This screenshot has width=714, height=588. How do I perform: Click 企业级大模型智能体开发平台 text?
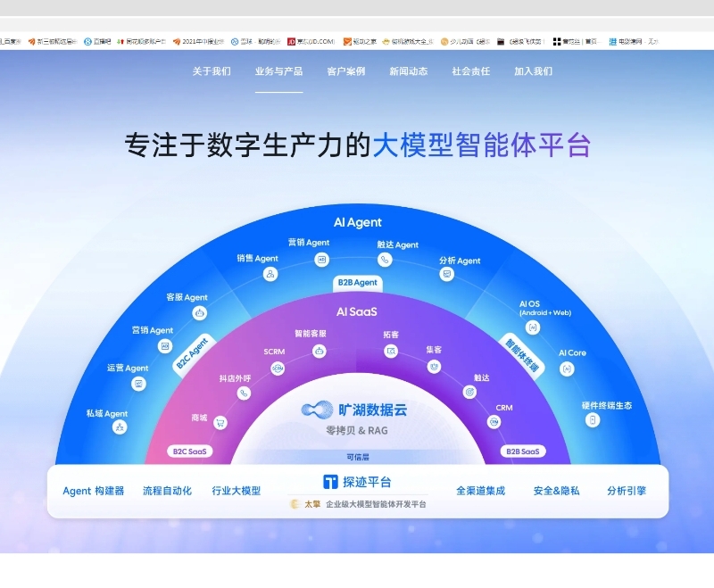376,504
